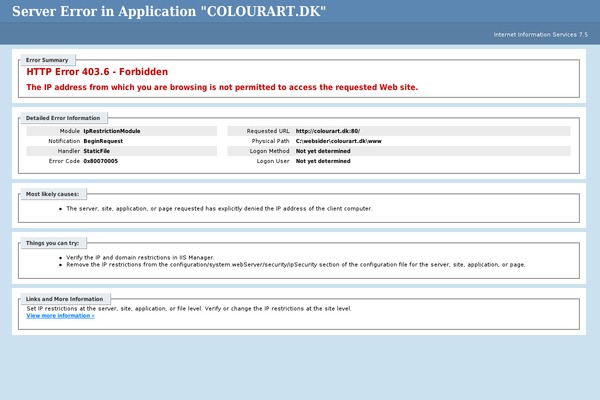Open the 'View more information' link
Image resolution: width=600 pixels, height=400 pixels.
(60, 315)
